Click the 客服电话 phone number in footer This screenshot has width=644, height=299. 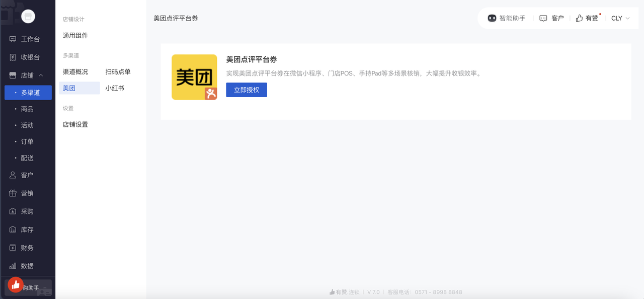(x=425, y=292)
